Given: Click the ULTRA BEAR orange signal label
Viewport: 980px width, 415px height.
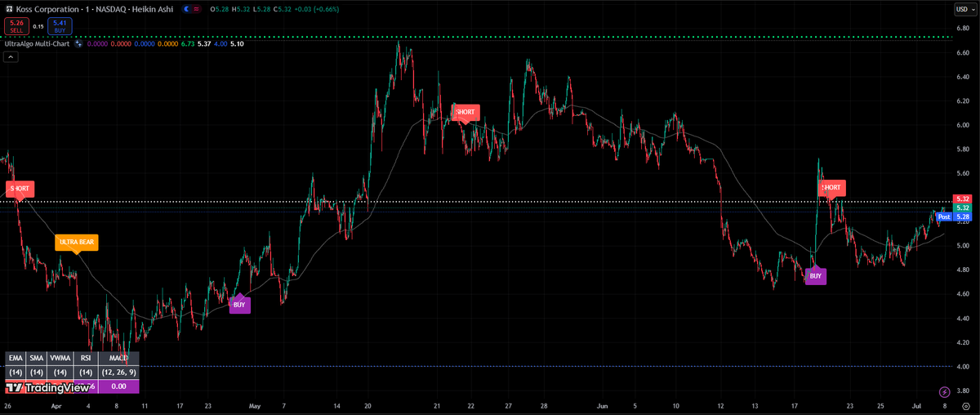Looking at the screenshot, I should coord(77,242).
